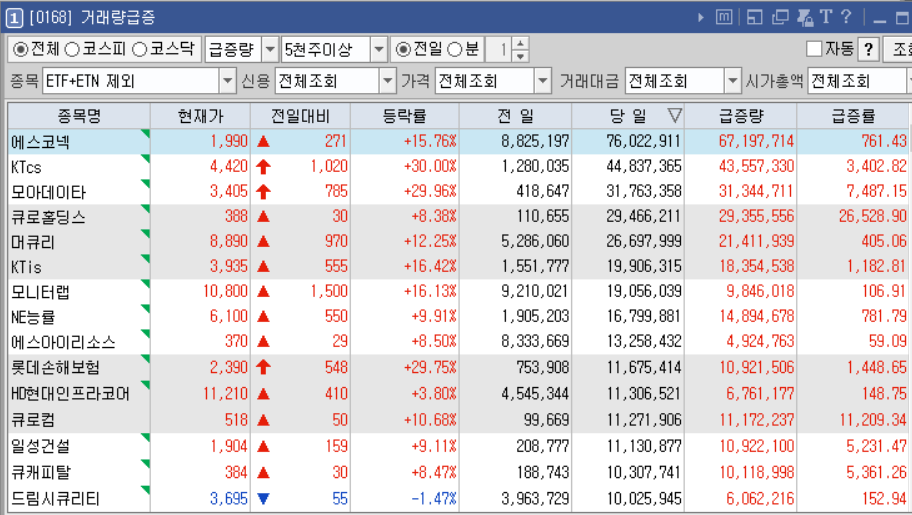The image size is (912, 515).
Task: Click the ? help button beside 자동
Action: 868,49
